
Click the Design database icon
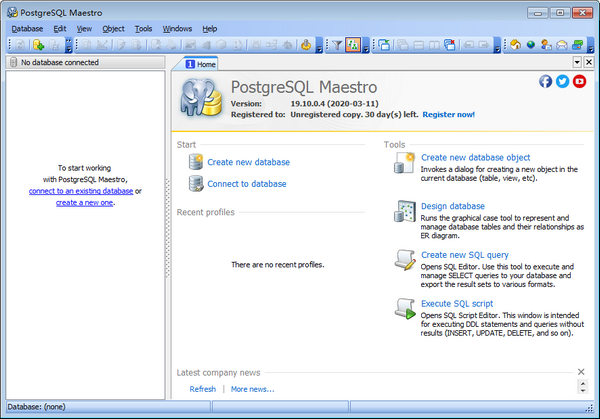click(x=404, y=212)
